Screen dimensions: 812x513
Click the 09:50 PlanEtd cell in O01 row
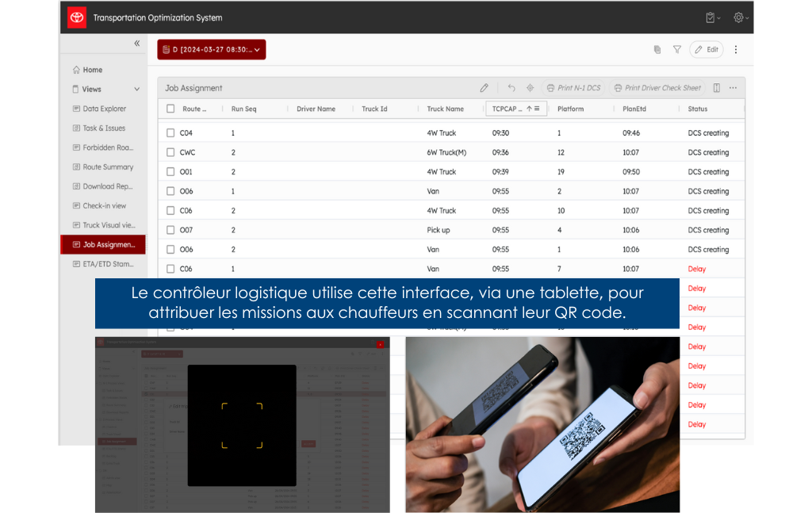tap(631, 172)
